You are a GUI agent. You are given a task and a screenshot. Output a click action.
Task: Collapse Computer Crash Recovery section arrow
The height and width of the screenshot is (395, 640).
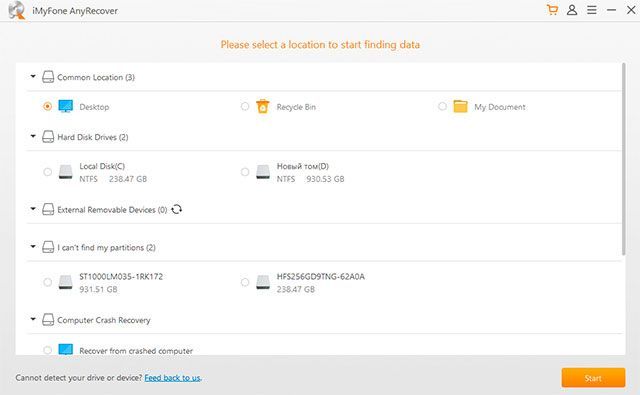(x=33, y=319)
